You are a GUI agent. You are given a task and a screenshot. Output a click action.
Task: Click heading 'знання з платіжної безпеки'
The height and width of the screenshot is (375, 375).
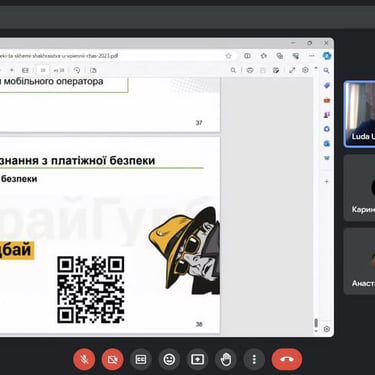pos(77,160)
